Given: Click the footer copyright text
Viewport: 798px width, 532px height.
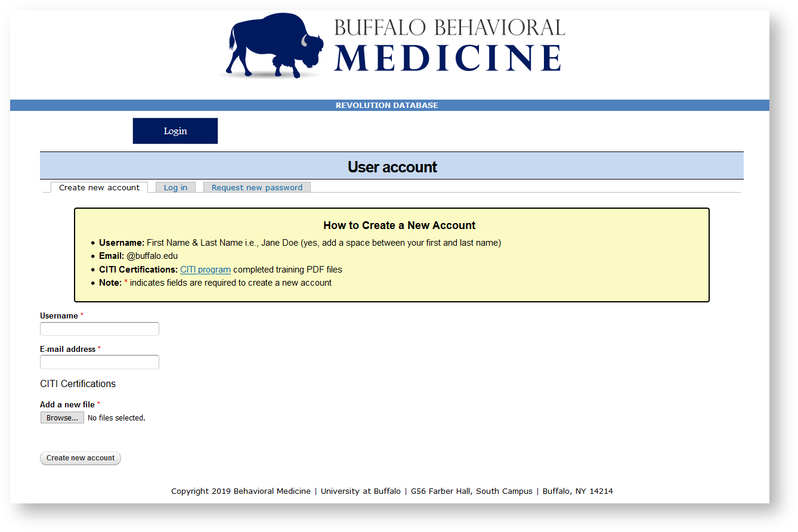Looking at the screenshot, I should tap(392, 491).
